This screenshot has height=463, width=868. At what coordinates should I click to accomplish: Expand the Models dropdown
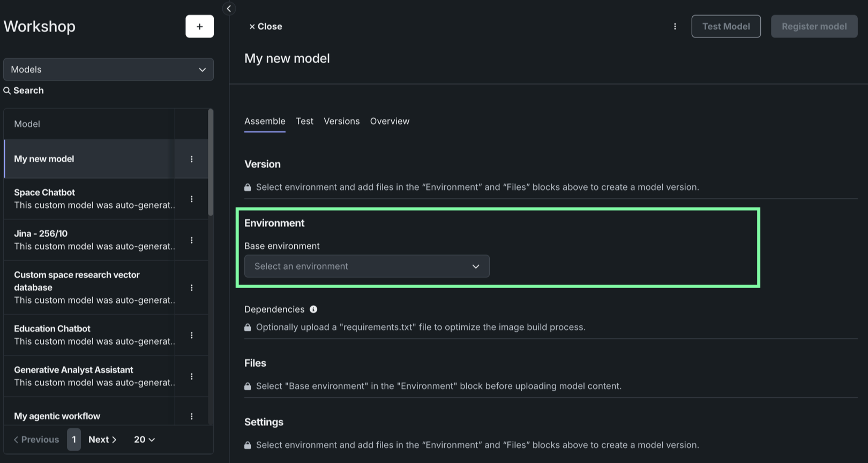pos(108,70)
